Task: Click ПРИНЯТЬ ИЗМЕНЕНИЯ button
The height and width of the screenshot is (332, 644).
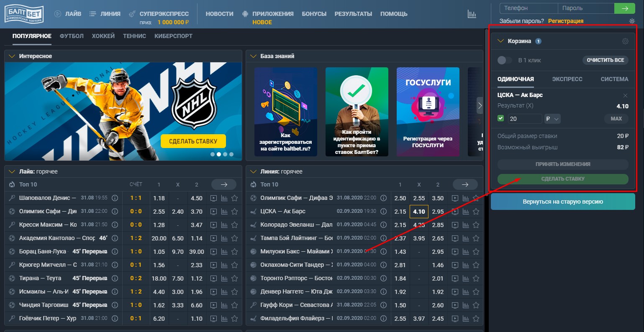Action: (563, 164)
